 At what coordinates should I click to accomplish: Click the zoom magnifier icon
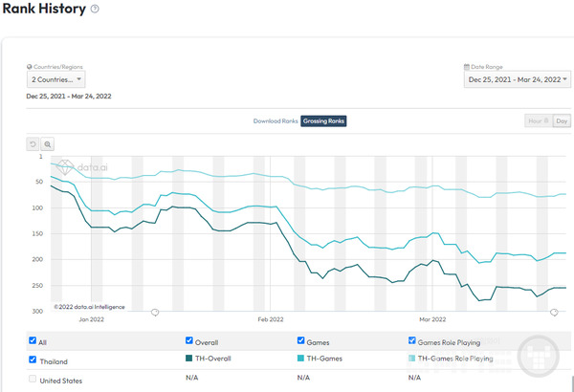(47, 142)
